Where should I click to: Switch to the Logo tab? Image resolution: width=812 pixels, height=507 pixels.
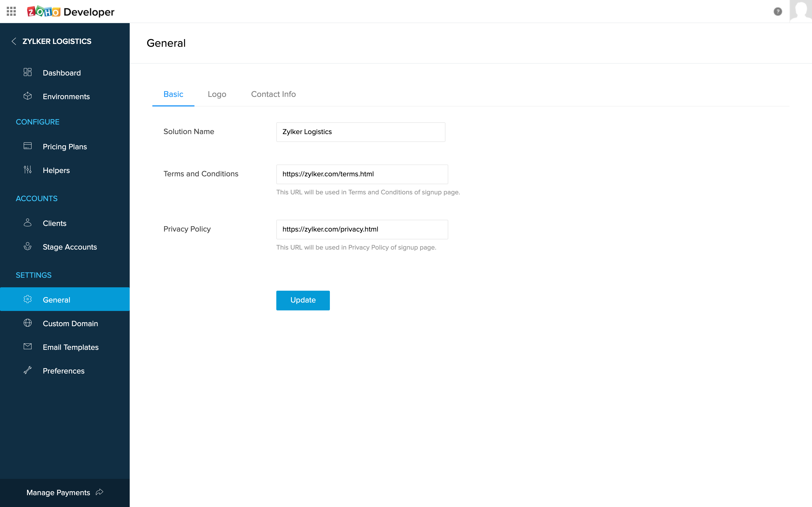click(x=217, y=94)
